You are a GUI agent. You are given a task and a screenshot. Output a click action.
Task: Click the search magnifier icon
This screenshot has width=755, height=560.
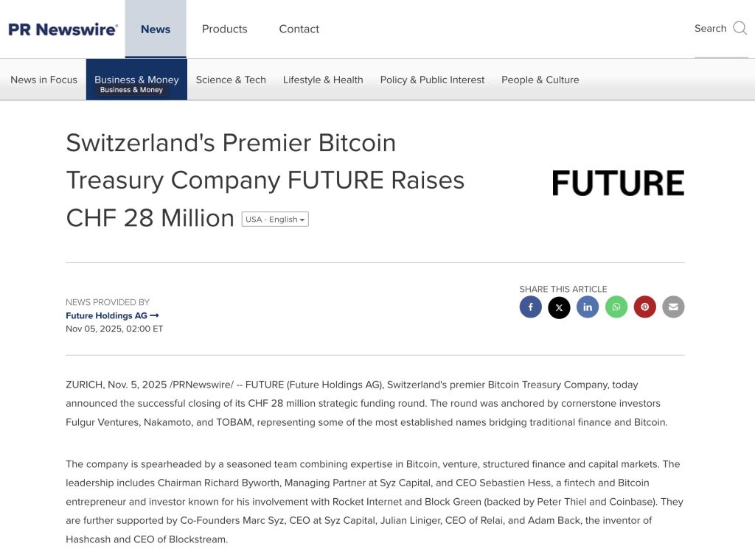(x=740, y=29)
